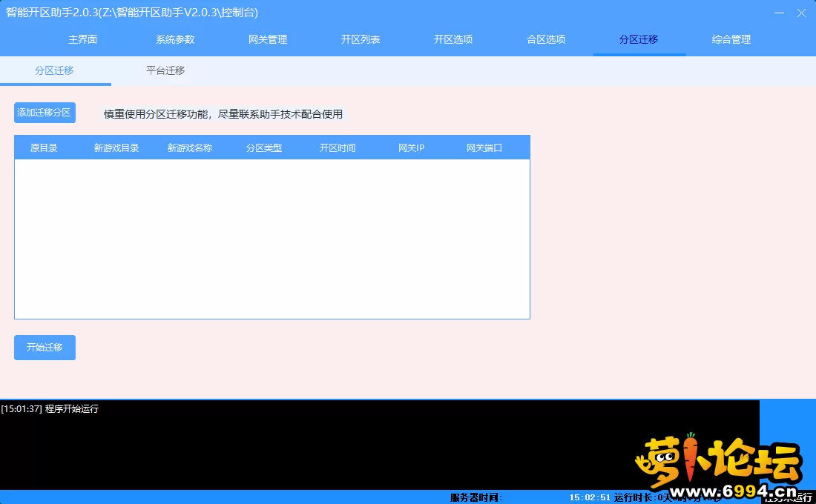Open the 开区列表 tab
Screen dimensions: 816x504
pos(361,40)
